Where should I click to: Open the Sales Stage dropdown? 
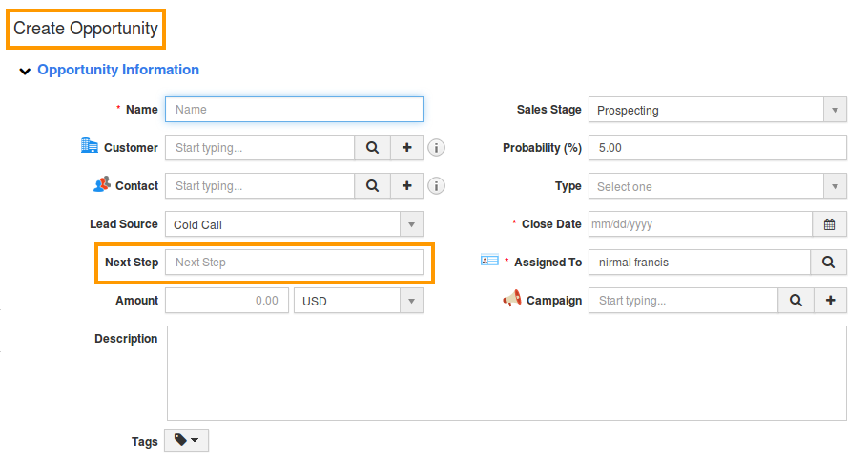point(717,110)
